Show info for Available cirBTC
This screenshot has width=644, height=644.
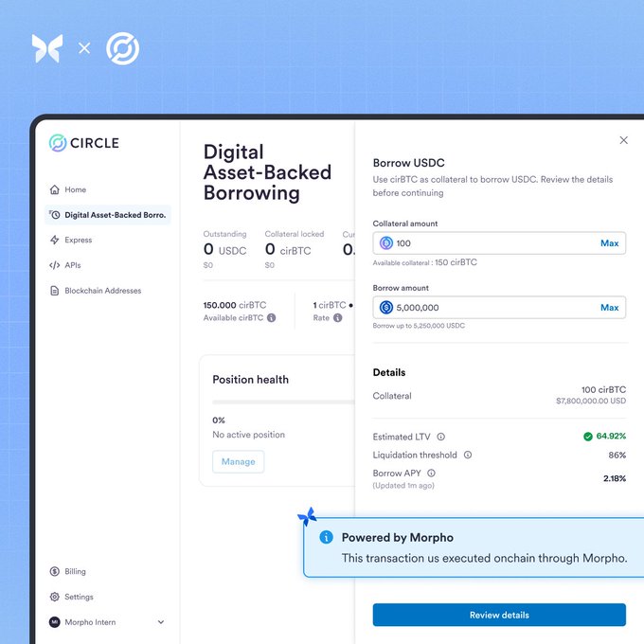click(x=272, y=317)
